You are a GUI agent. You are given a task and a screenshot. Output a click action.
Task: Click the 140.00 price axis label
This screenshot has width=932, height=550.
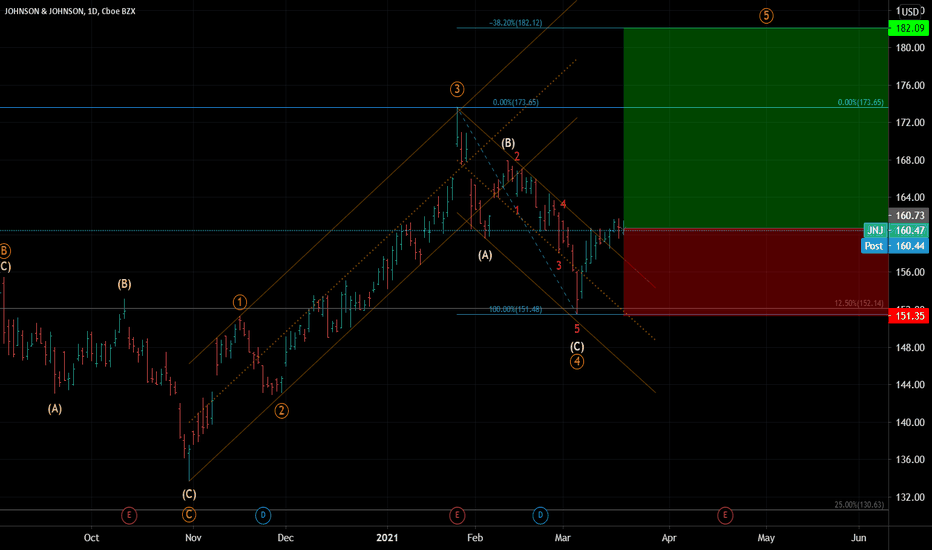coord(910,422)
